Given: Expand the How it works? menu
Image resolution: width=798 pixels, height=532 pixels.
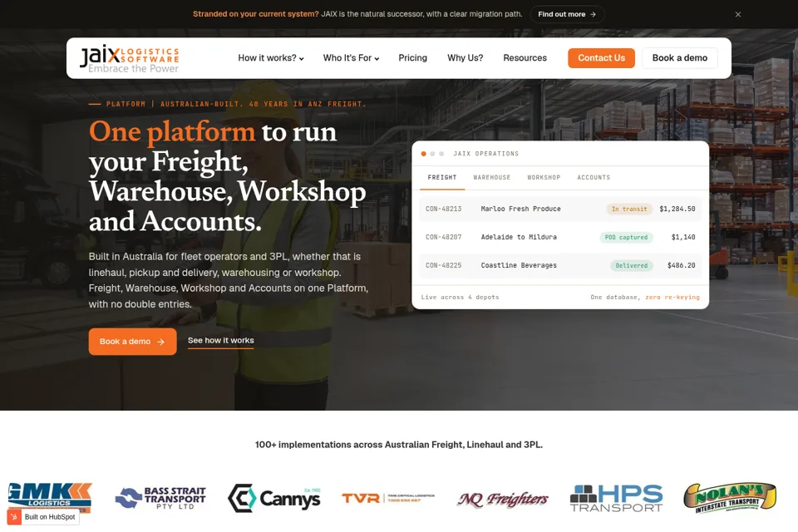Looking at the screenshot, I should pyautogui.click(x=271, y=58).
